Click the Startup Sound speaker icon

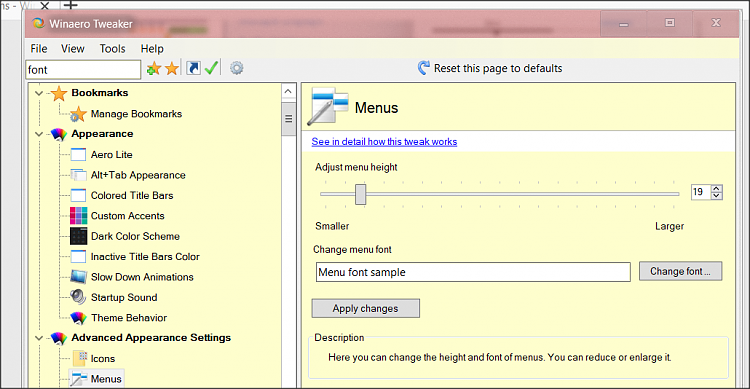point(78,297)
